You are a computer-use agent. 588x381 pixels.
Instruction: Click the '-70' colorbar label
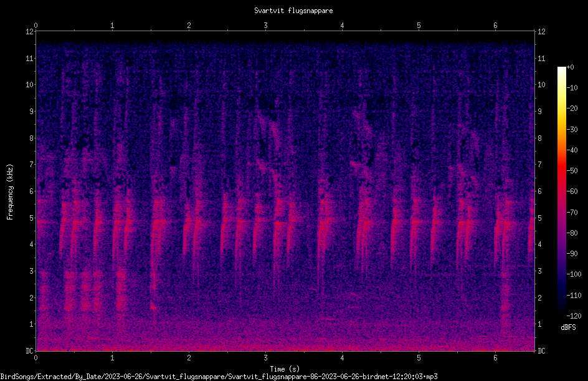pyautogui.click(x=572, y=213)
